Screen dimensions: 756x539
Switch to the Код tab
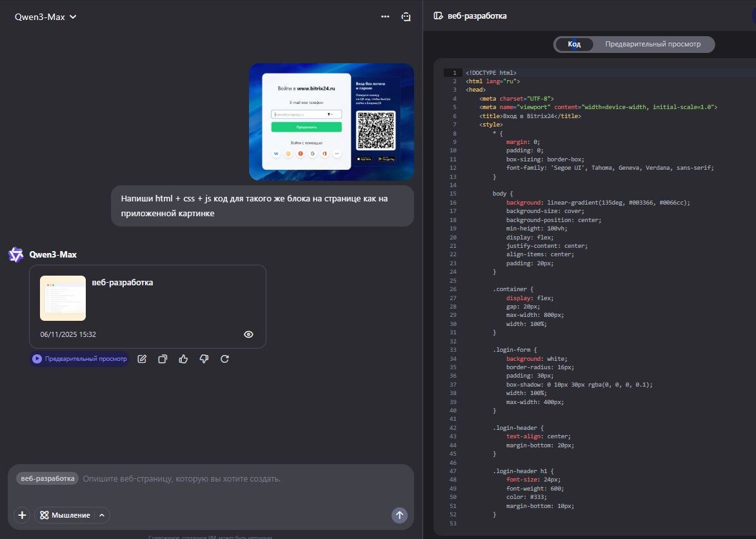pos(573,45)
